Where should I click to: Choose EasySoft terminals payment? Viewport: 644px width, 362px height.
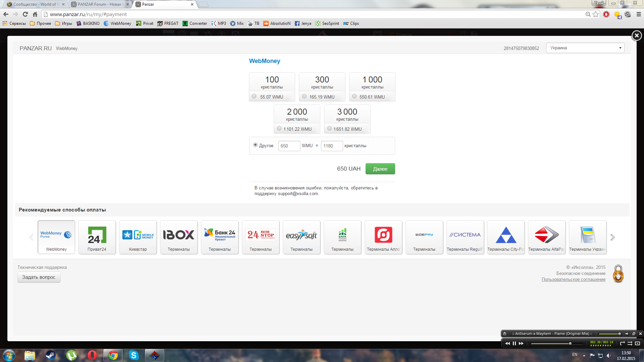[302, 237]
